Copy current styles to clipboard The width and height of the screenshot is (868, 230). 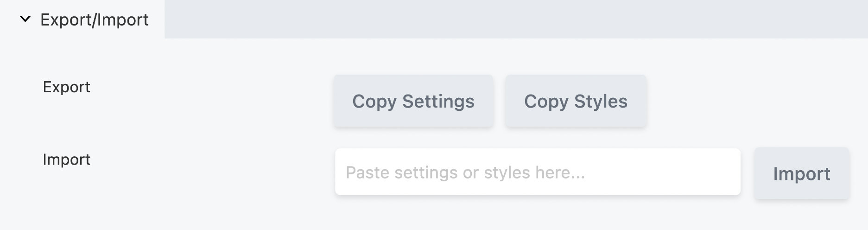(x=576, y=101)
